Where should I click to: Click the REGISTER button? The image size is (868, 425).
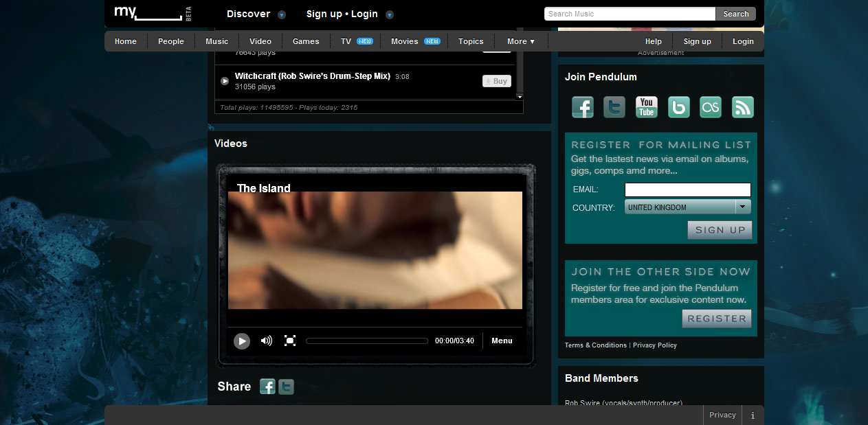(x=716, y=319)
